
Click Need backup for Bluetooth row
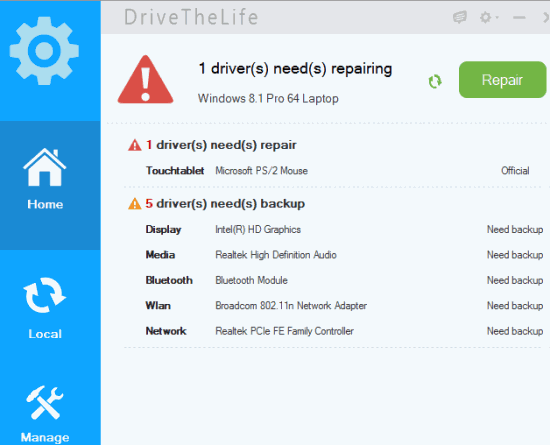(x=515, y=280)
